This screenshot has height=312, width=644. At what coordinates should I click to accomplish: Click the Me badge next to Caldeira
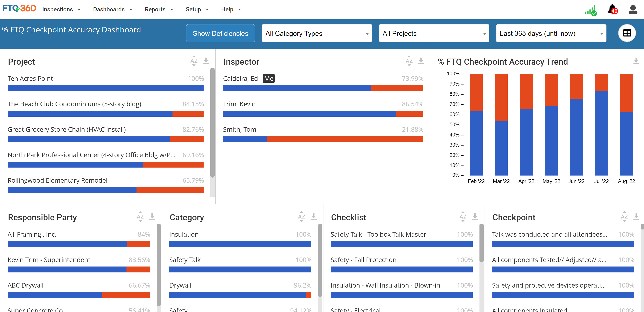coord(268,78)
